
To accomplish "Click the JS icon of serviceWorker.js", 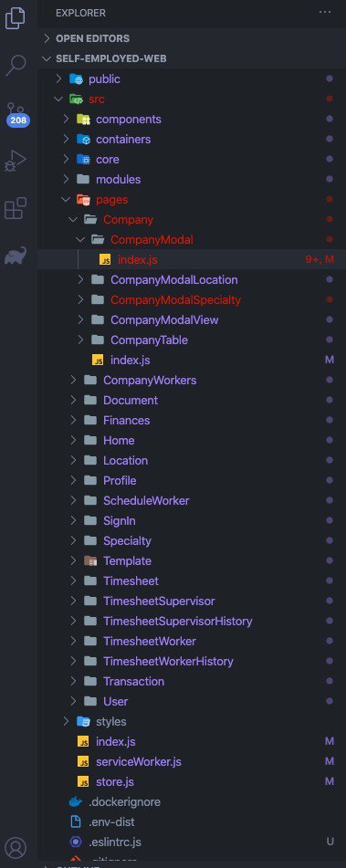I will click(x=84, y=762).
